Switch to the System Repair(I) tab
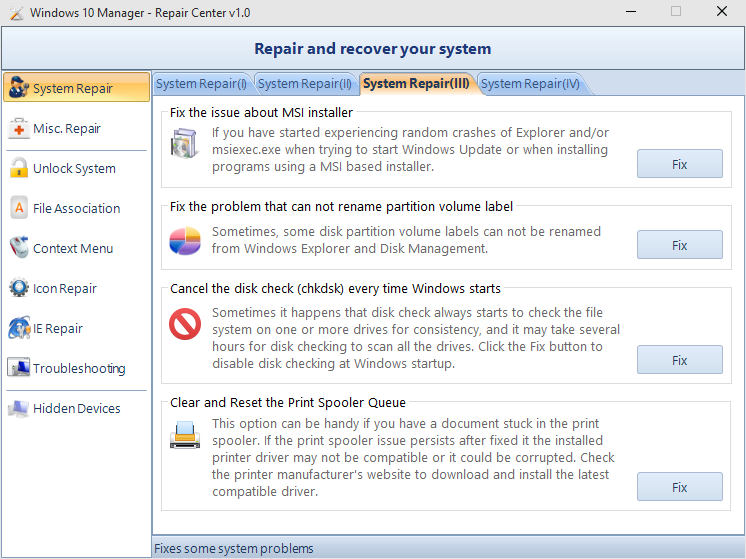This screenshot has width=746, height=559. point(201,84)
